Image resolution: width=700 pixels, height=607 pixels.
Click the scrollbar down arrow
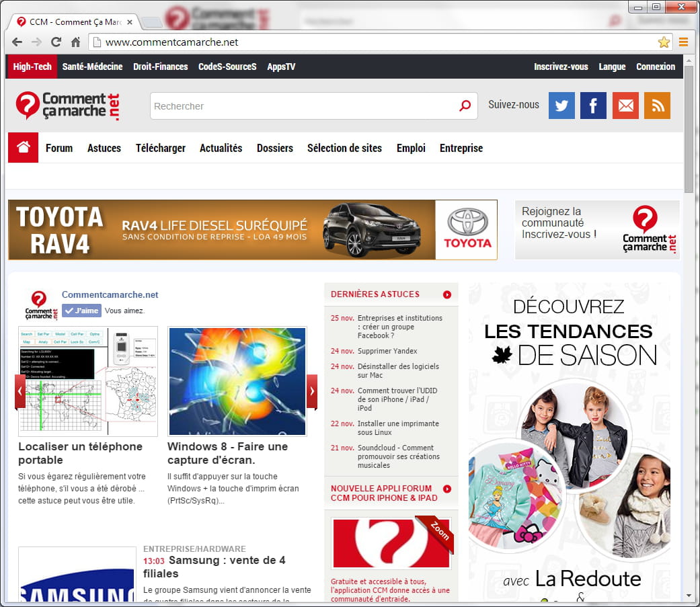tap(689, 596)
